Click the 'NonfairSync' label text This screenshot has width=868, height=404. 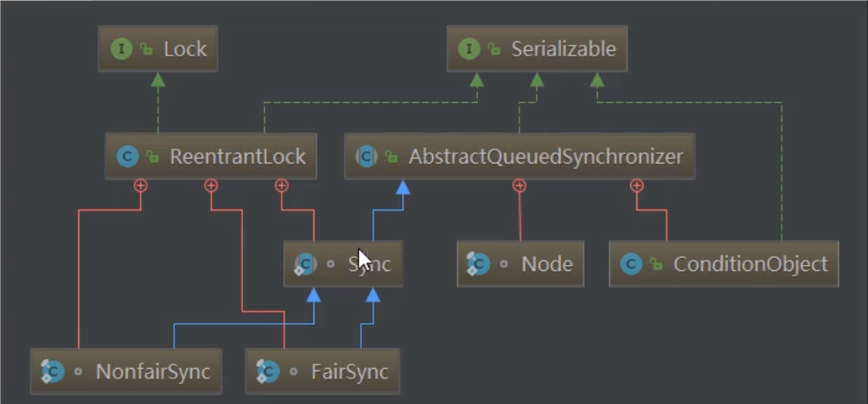[x=153, y=372]
